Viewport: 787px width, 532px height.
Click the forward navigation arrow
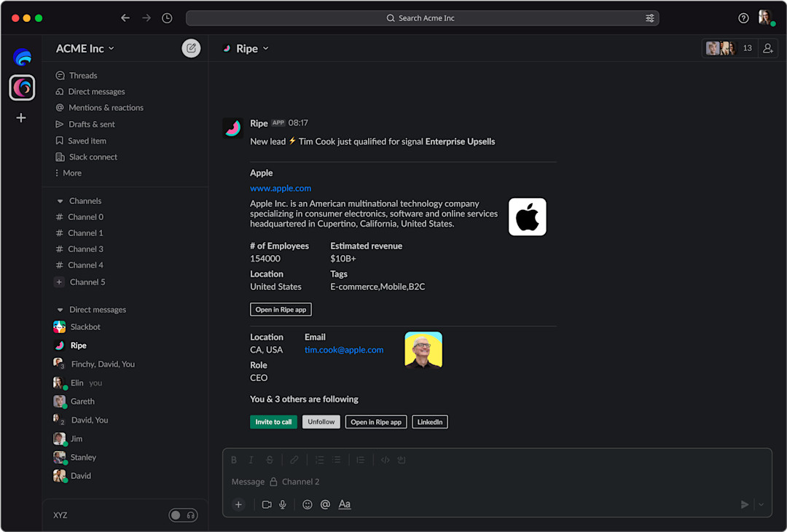click(x=146, y=18)
